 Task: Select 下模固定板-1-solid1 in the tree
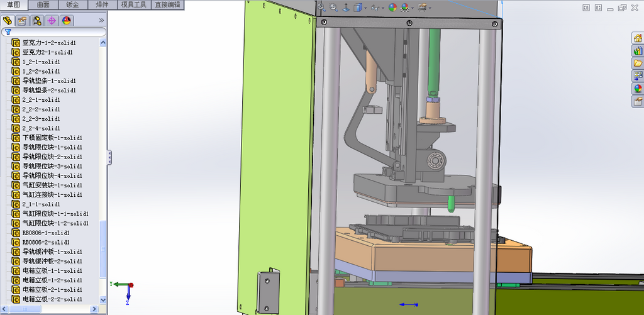pyautogui.click(x=52, y=138)
